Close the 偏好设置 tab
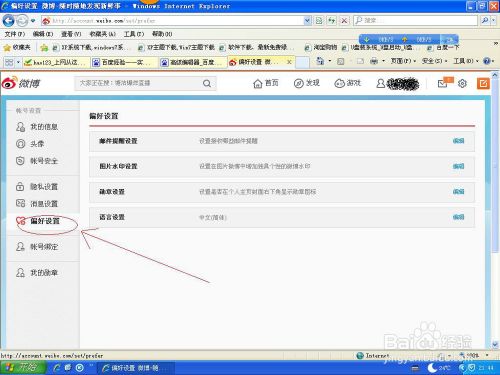Screen dimensions: 500x375 (x=289, y=62)
